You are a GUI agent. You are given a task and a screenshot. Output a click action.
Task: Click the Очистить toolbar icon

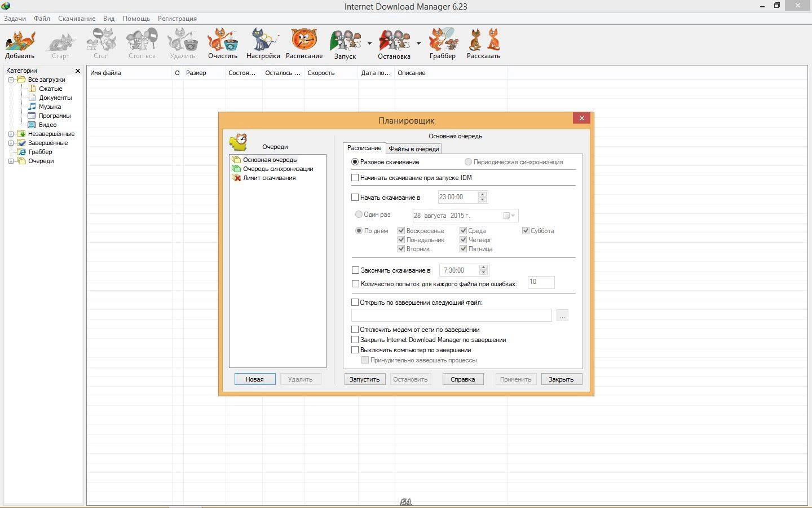tap(223, 44)
